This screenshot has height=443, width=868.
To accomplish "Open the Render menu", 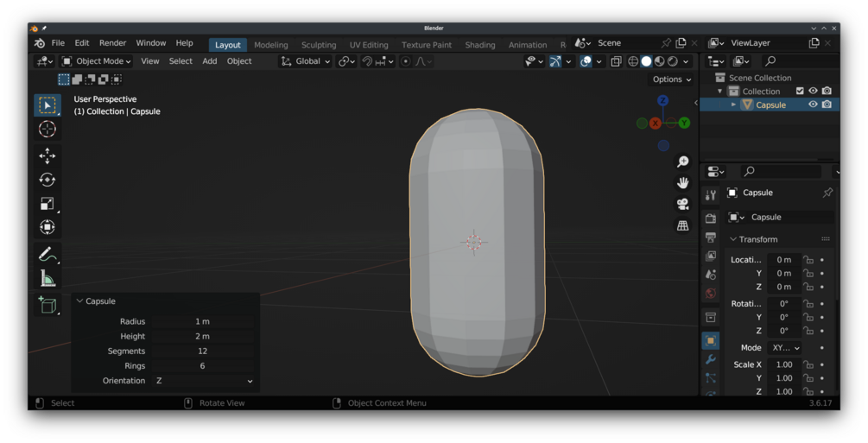I will (x=113, y=43).
